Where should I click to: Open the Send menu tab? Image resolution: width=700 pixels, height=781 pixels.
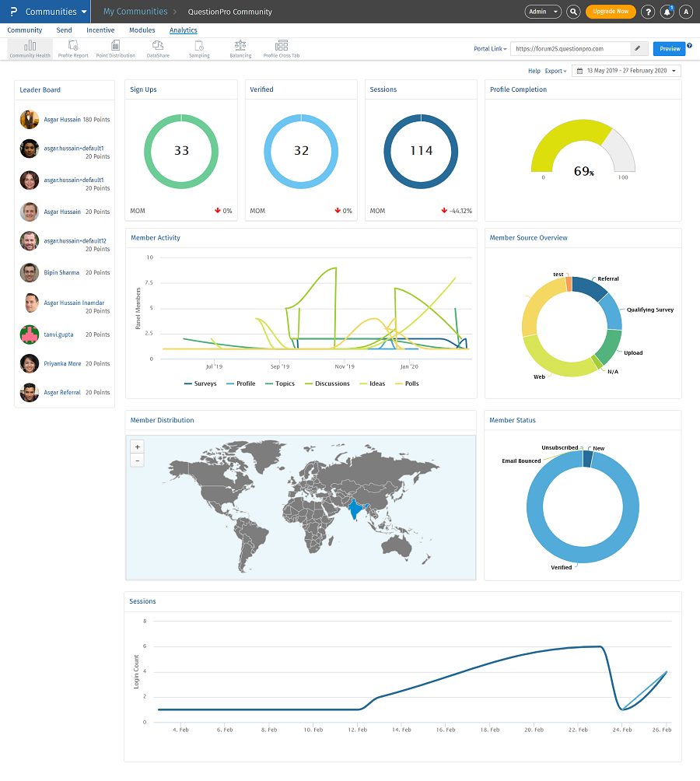click(x=64, y=30)
